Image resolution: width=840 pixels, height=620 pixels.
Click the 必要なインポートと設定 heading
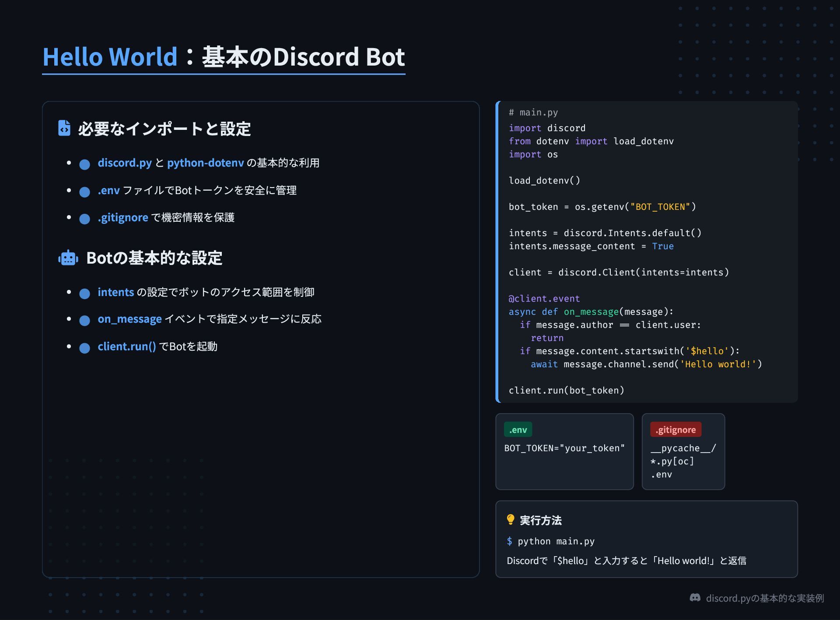click(x=164, y=129)
